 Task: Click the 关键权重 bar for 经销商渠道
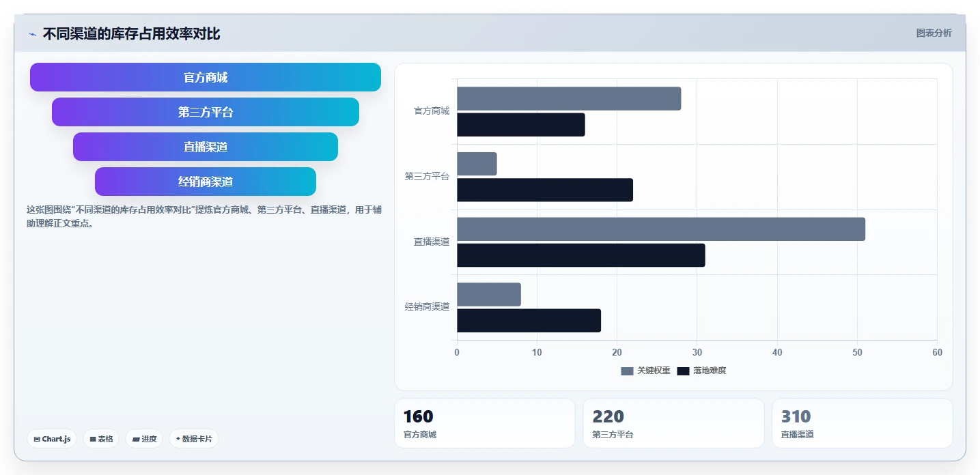(489, 295)
